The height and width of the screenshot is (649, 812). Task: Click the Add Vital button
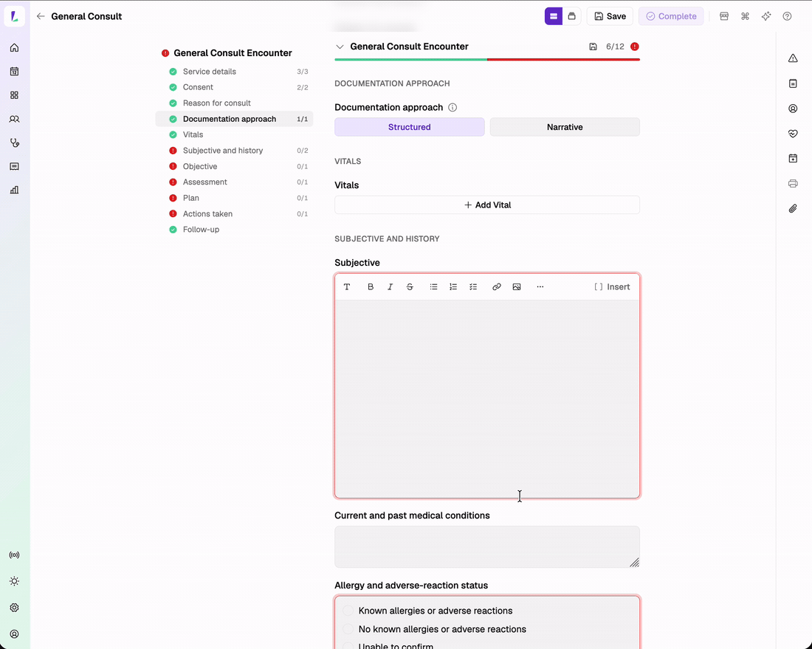click(x=487, y=205)
